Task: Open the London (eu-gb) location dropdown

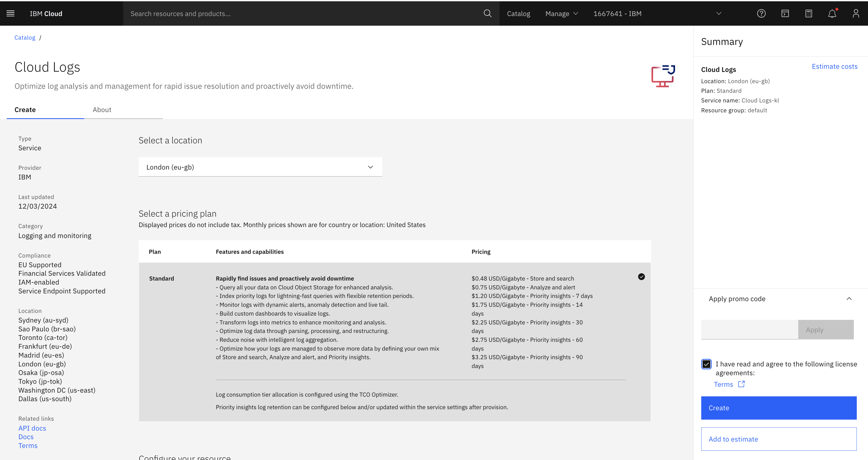Action: click(x=260, y=167)
